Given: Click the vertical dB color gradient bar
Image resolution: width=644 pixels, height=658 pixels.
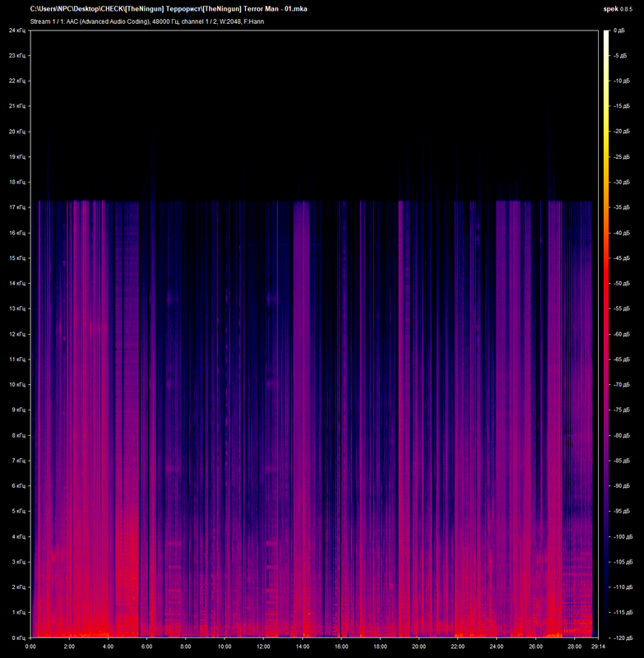Looking at the screenshot, I should 606,334.
